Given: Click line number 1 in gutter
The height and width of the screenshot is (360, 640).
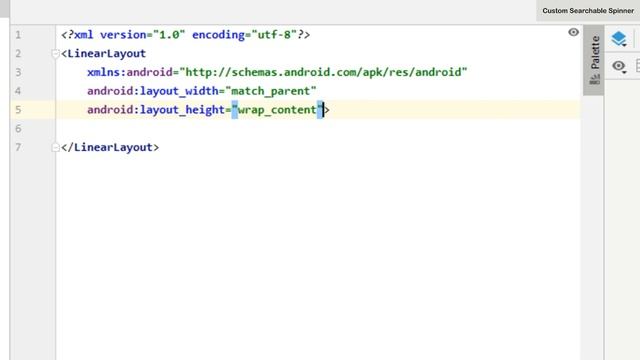Looking at the screenshot, I should coord(18,35).
